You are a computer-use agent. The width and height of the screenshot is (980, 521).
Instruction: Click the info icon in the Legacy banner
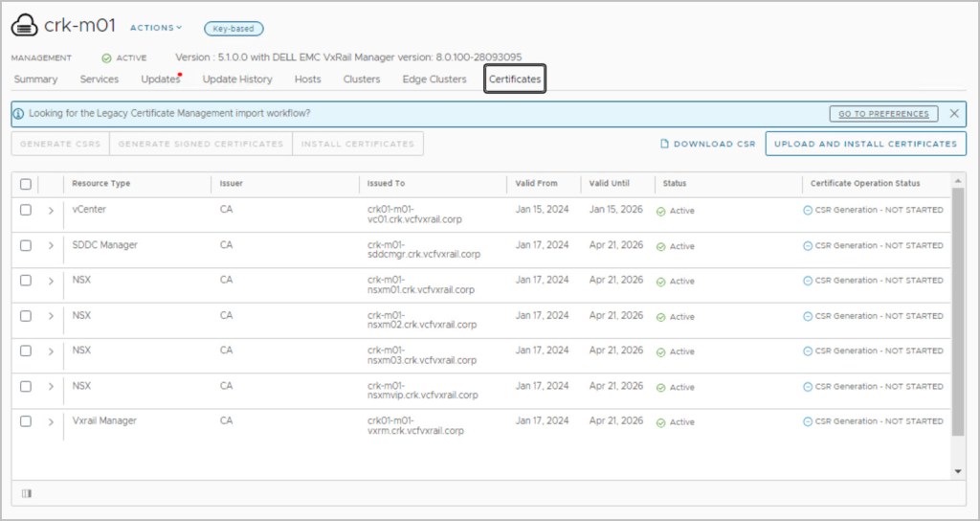(19, 113)
